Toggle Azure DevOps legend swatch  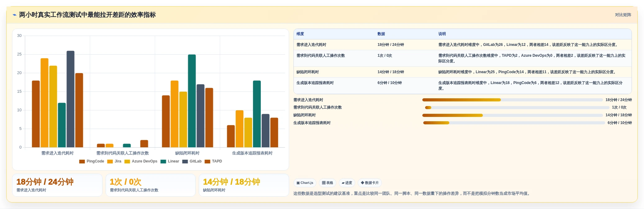pos(127,162)
